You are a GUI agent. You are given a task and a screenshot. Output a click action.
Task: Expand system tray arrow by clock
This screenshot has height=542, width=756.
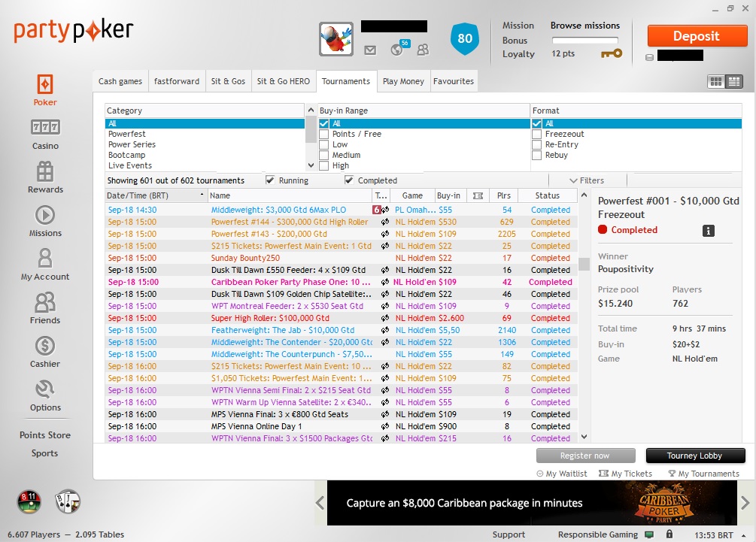point(743,535)
